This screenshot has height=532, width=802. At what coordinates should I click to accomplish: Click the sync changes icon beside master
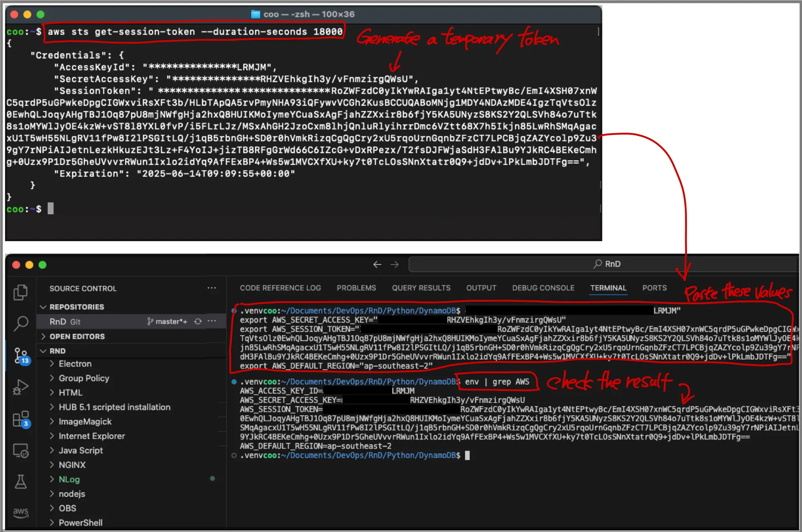click(198, 321)
